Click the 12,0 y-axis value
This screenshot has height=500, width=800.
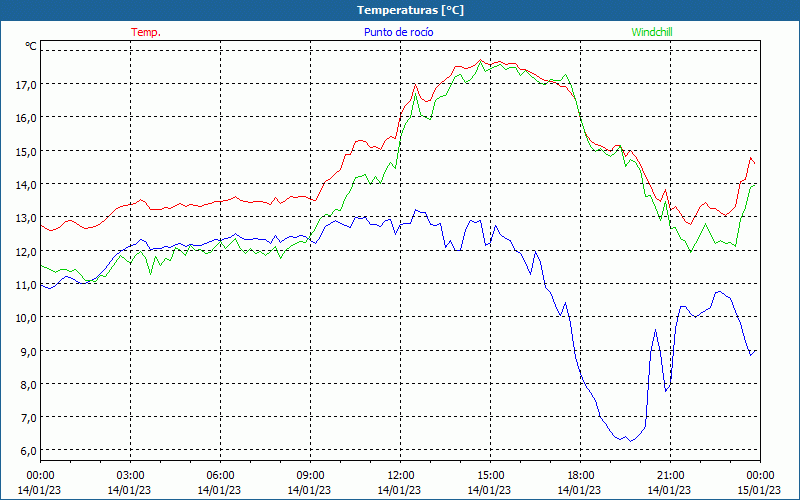[x=27, y=252]
